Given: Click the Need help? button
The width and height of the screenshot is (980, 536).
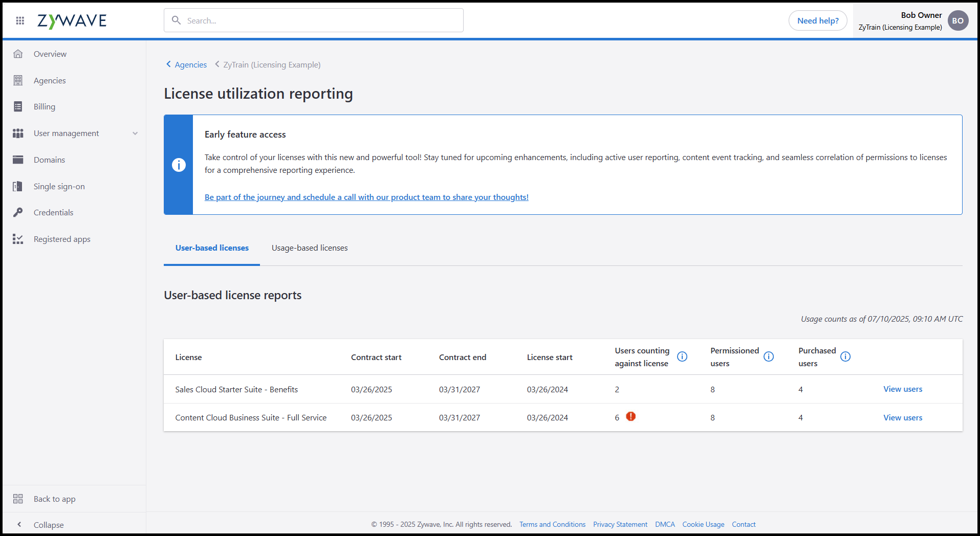Looking at the screenshot, I should [817, 20].
